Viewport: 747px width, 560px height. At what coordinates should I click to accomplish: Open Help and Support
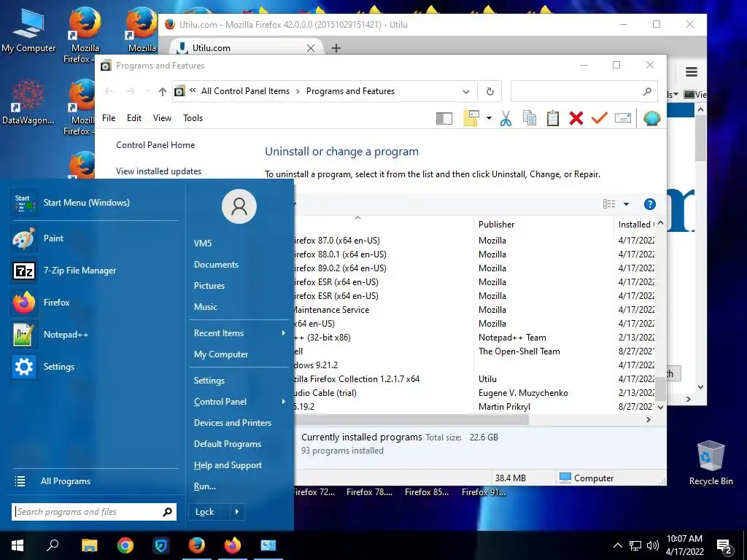point(239,465)
